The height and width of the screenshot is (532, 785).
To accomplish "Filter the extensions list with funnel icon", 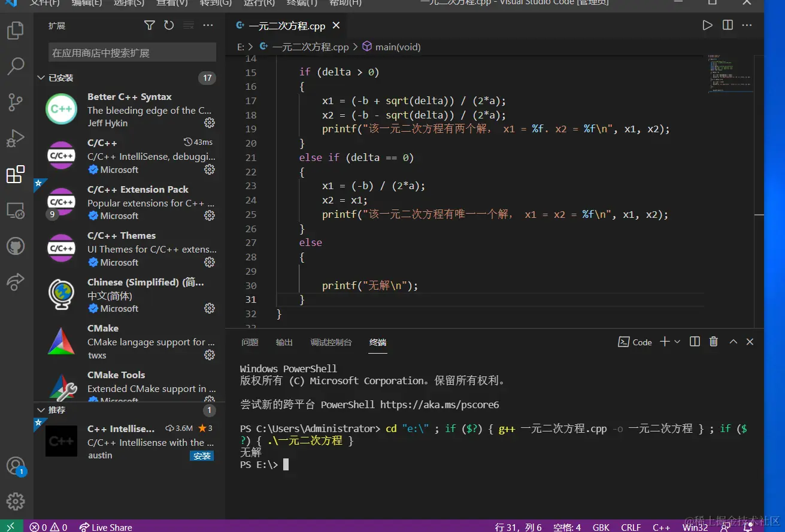I will pos(150,25).
